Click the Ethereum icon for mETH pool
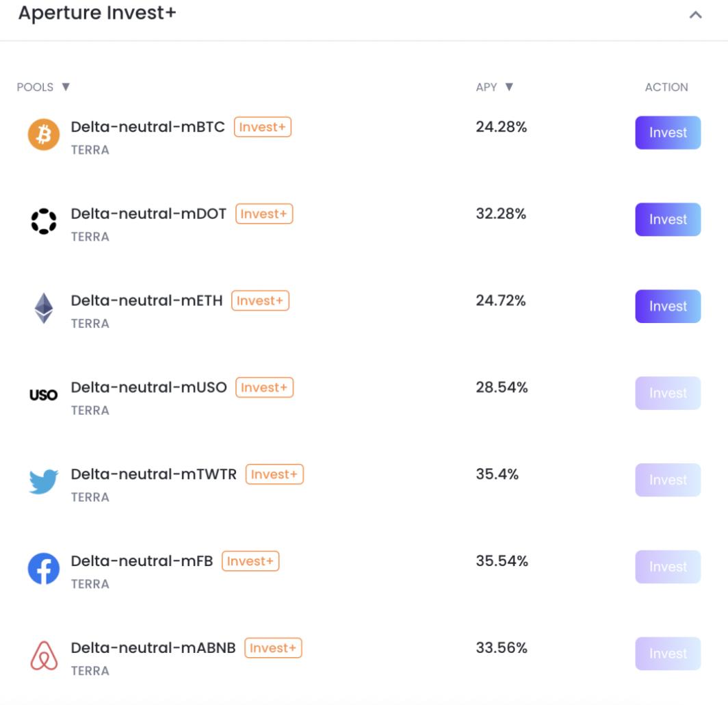The image size is (728, 705). [x=44, y=307]
